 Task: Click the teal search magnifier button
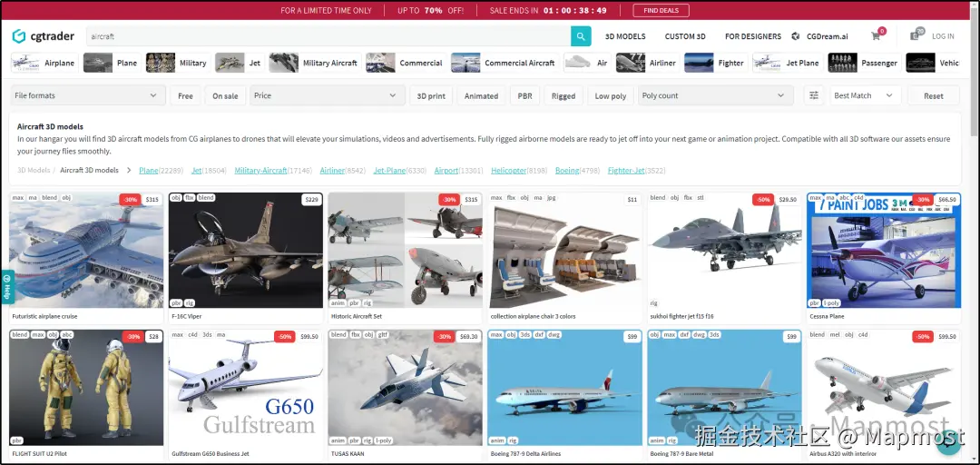coord(581,36)
